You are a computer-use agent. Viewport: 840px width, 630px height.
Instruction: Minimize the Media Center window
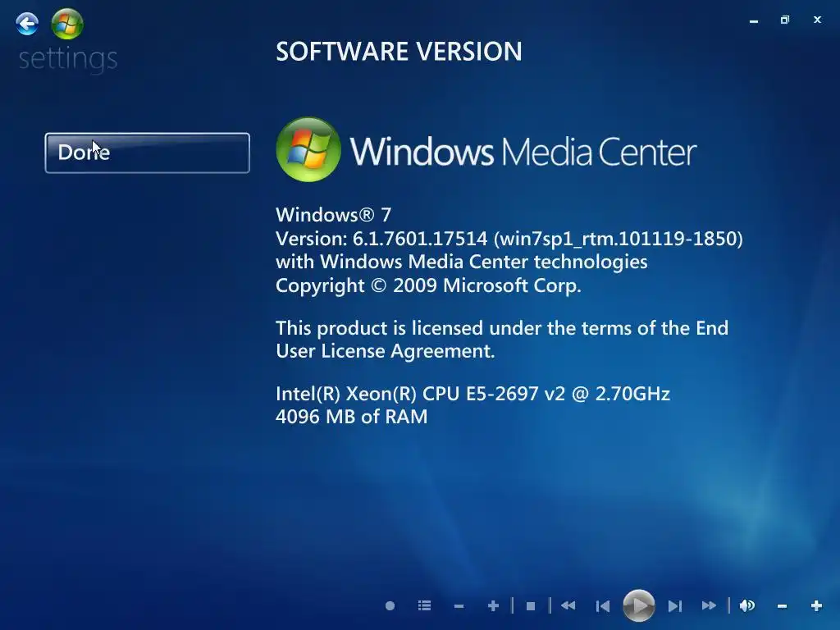(x=754, y=21)
